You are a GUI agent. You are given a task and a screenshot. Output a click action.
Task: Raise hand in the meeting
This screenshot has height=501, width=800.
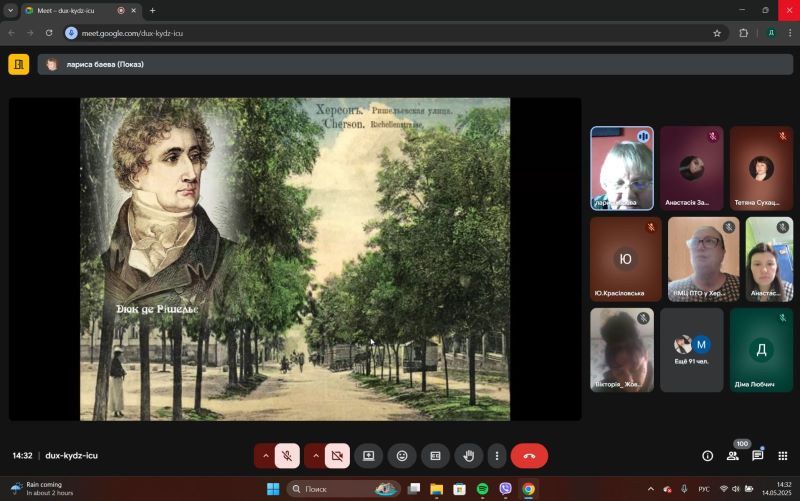point(468,456)
